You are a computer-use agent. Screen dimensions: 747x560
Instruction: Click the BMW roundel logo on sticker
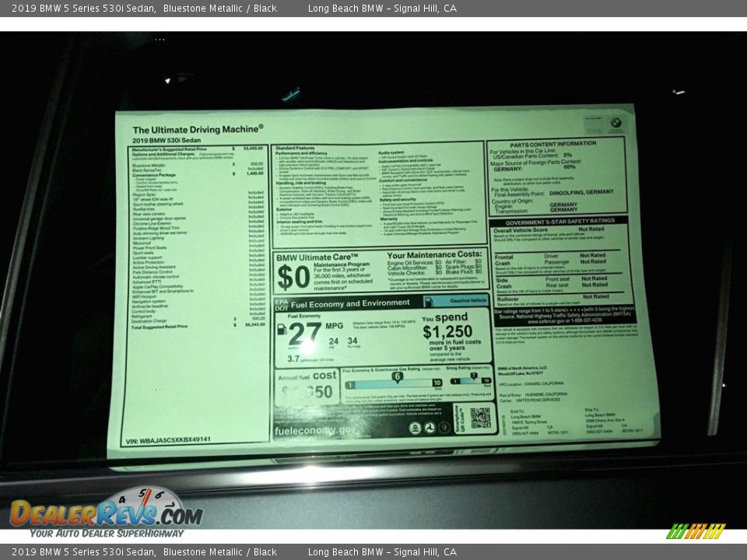tap(615, 122)
